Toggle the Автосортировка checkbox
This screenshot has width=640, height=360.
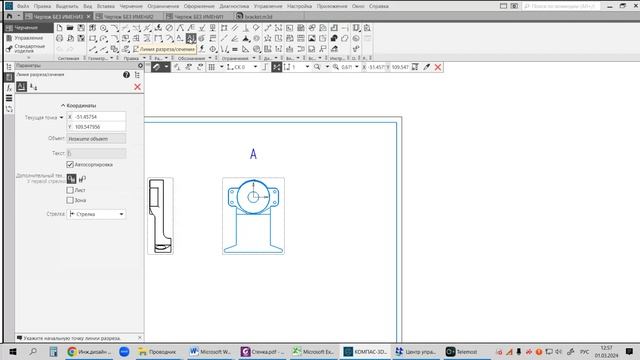point(70,164)
